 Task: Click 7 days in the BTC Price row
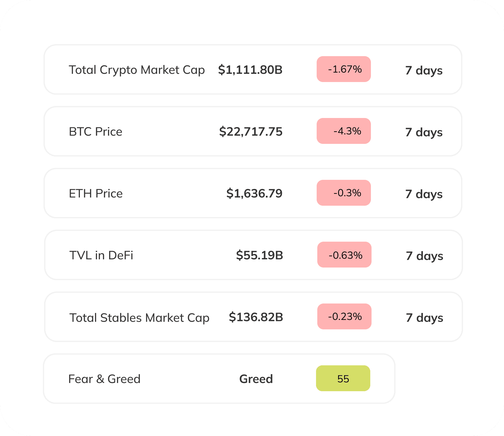424,132
